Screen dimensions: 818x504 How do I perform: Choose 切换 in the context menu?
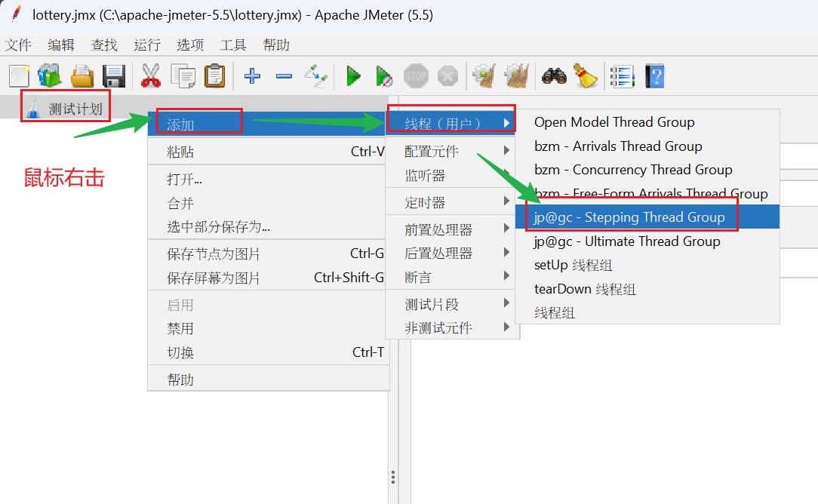269,352
